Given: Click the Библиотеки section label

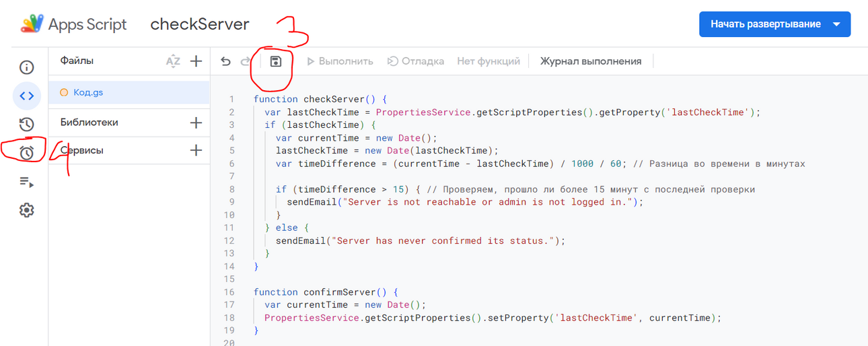Looking at the screenshot, I should pyautogui.click(x=89, y=123).
